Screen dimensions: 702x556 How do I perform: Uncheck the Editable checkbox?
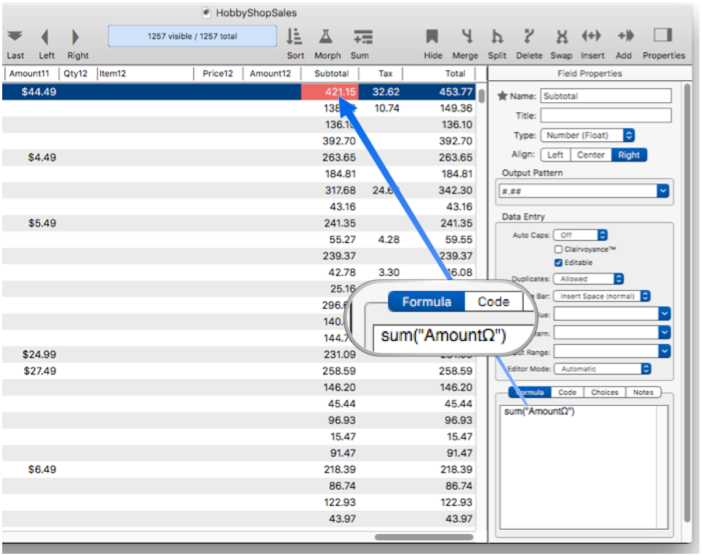pos(558,262)
